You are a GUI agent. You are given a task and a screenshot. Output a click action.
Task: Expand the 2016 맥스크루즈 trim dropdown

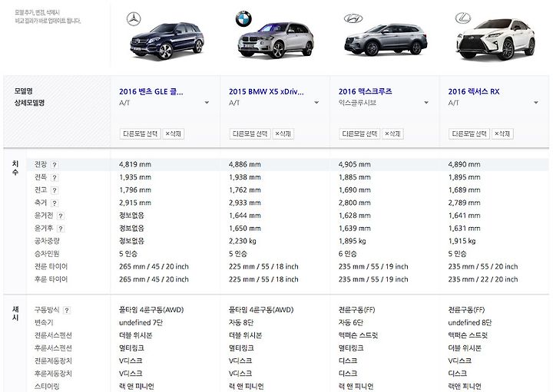click(426, 103)
